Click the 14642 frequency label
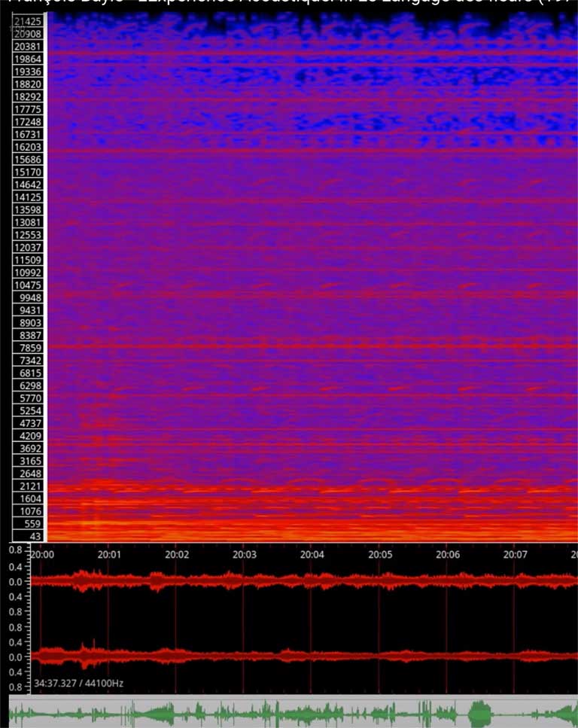This screenshot has width=578, height=728. click(x=28, y=184)
